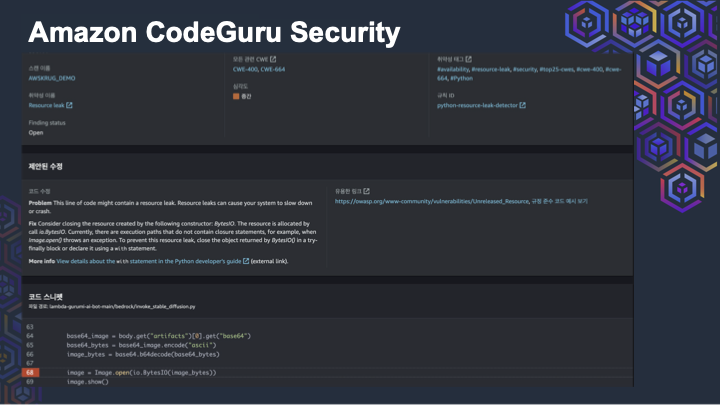Click external link icon next to 모든 관련 CWE
This screenshot has height=405, width=720.
point(273,59)
